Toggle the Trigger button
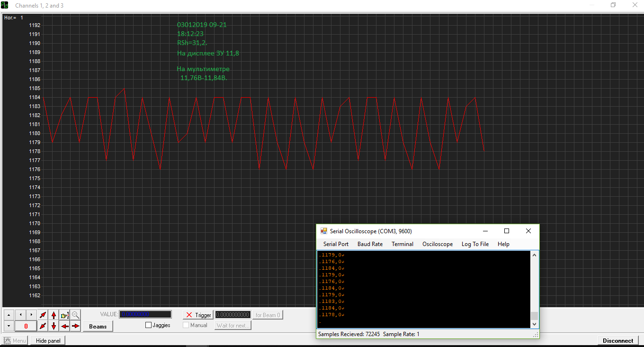644x347 pixels. pos(198,315)
